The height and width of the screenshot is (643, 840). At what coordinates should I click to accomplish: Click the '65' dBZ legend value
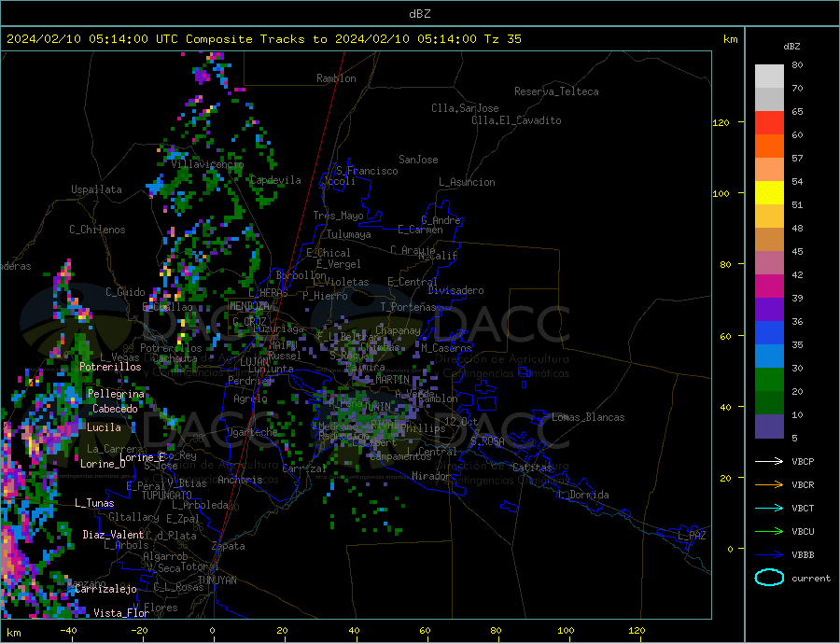coord(797,111)
